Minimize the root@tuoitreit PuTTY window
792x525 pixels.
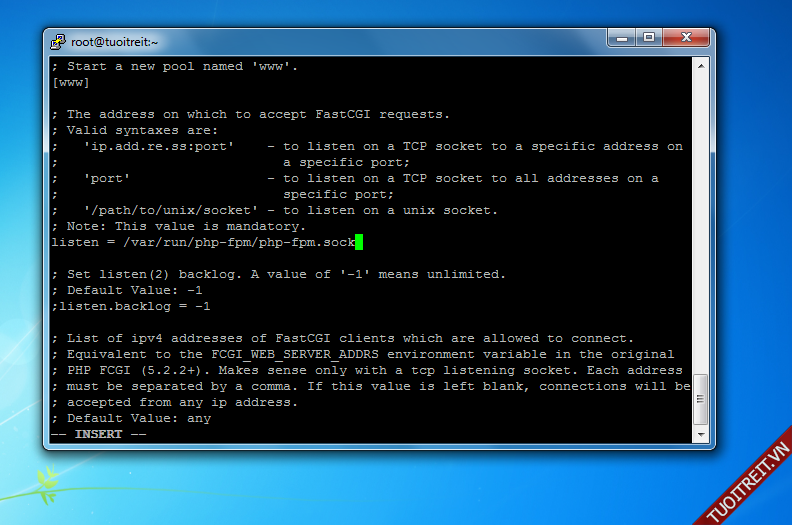[x=622, y=38]
